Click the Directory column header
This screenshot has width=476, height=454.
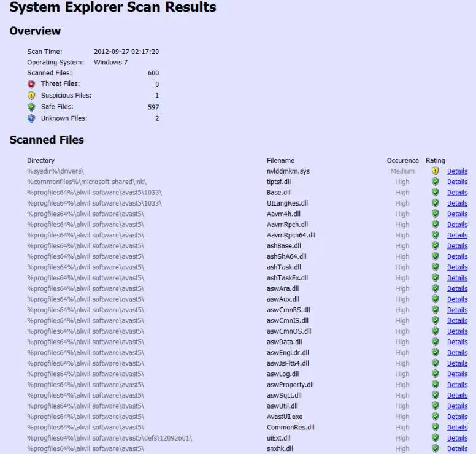40,161
